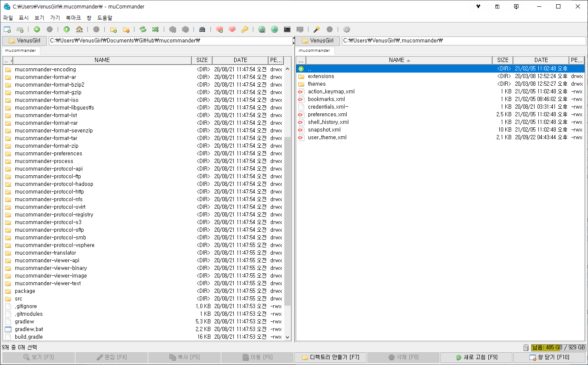588x365 pixels.
Task: Swap the two panel folders
Action: point(143,29)
